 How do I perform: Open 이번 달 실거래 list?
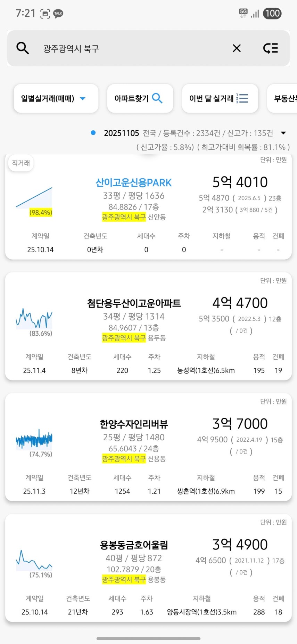tap(220, 99)
